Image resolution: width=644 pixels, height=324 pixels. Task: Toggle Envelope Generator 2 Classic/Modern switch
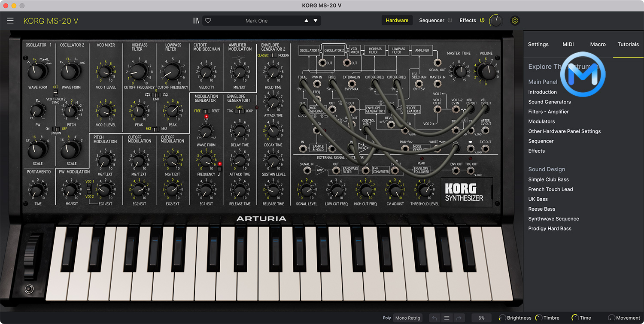[x=273, y=55]
